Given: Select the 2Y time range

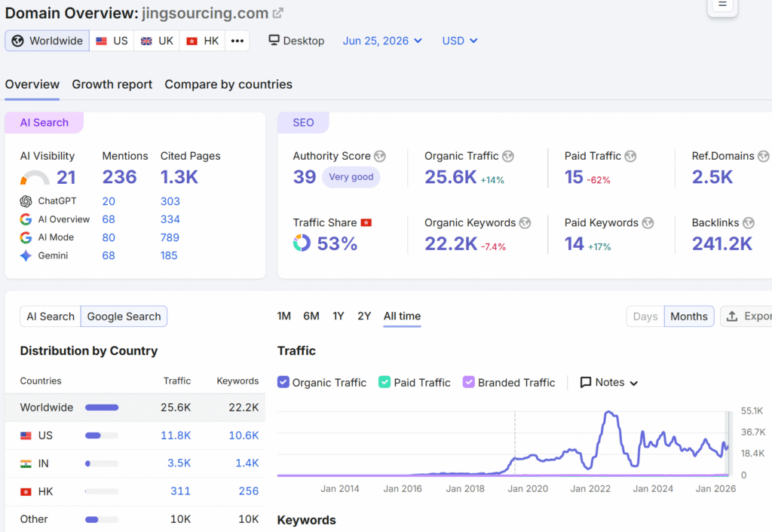Looking at the screenshot, I should click(x=364, y=316).
